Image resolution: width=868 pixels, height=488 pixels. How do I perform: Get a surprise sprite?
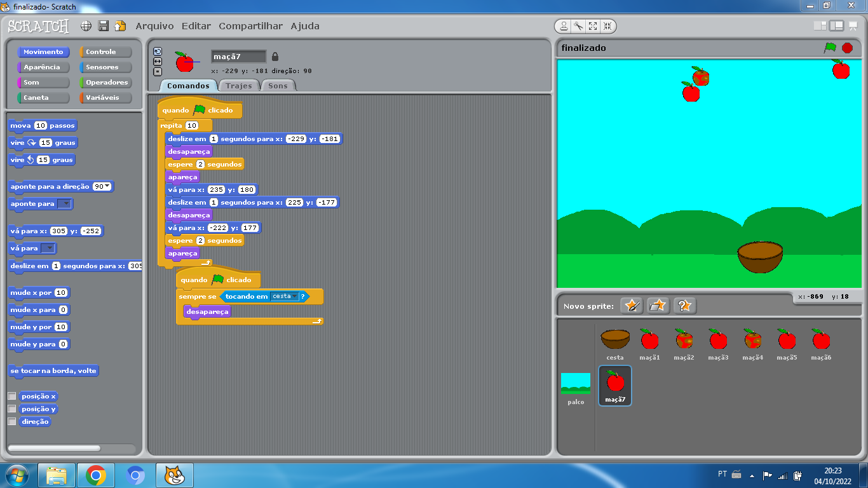coord(685,306)
